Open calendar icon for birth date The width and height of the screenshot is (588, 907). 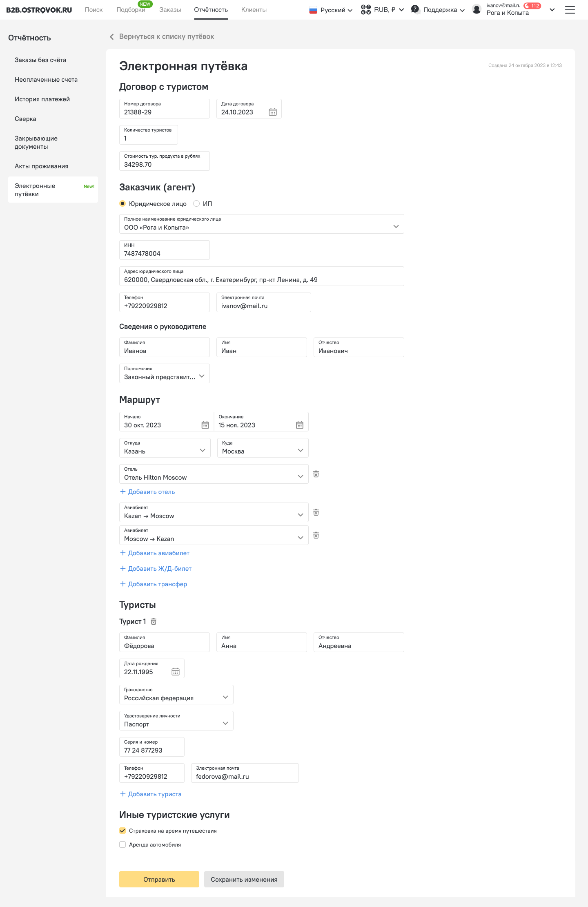pyautogui.click(x=176, y=672)
